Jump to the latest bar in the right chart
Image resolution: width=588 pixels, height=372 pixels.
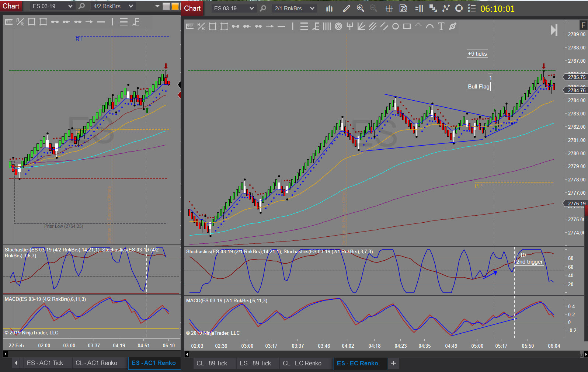tap(554, 30)
